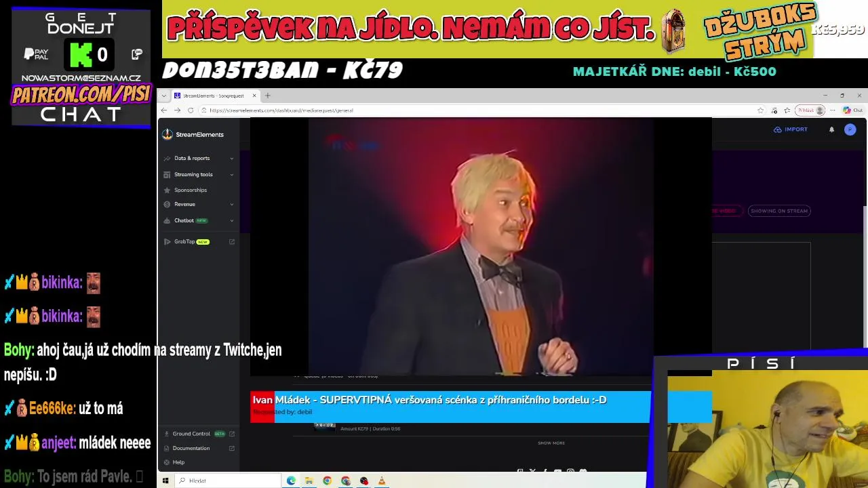Screen dimensions: 868x488
Task: Click GrabTap external link icon
Action: click(231, 241)
